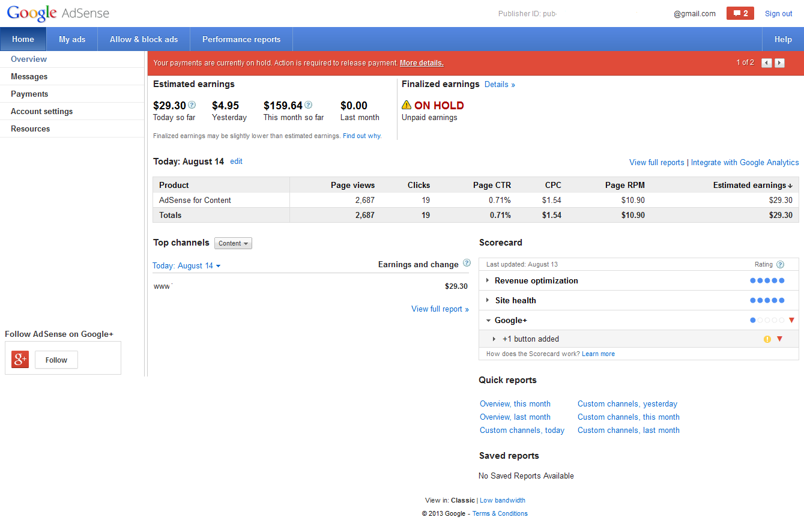Open Finalized earnings Details link

(500, 84)
